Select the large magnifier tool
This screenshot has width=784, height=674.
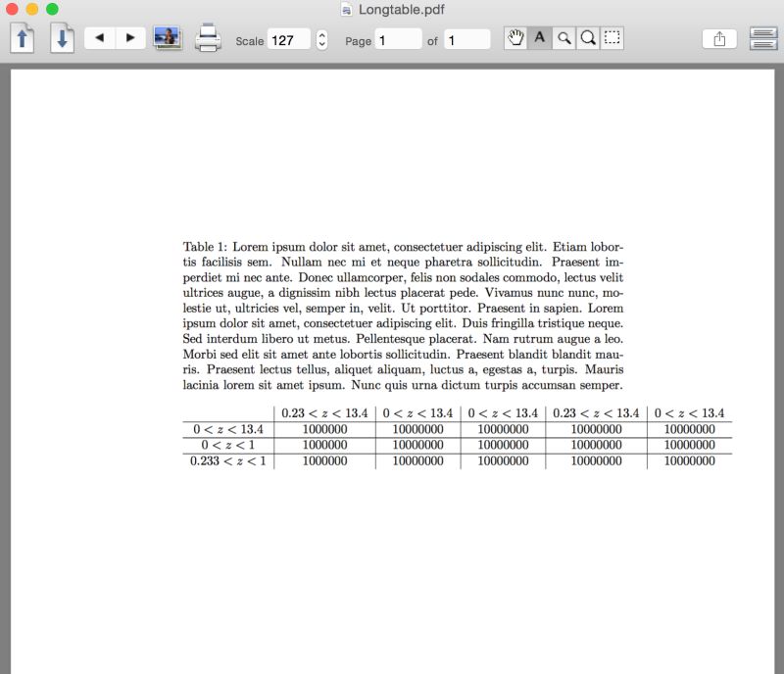pos(587,38)
